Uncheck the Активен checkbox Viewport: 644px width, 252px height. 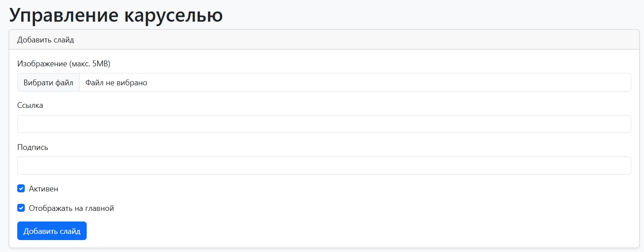pos(21,189)
